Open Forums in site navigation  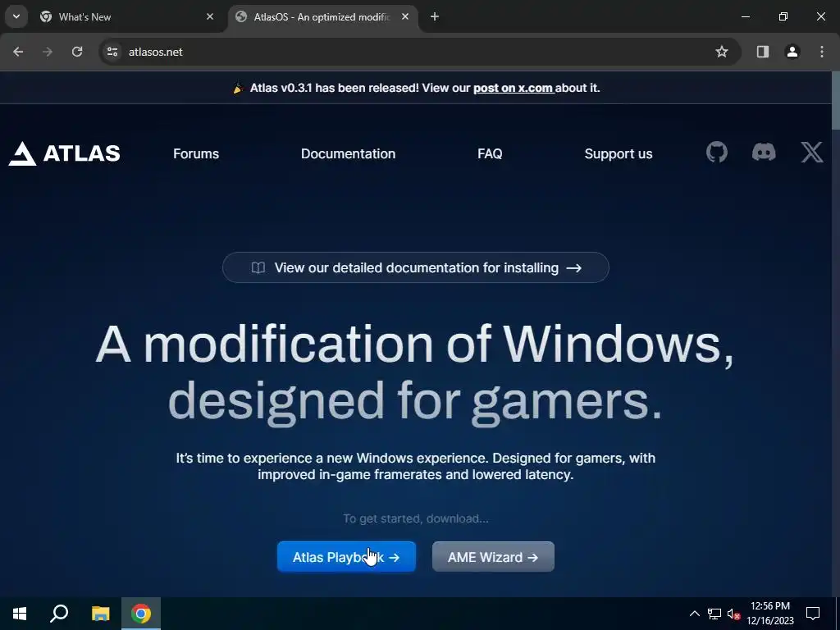196,153
